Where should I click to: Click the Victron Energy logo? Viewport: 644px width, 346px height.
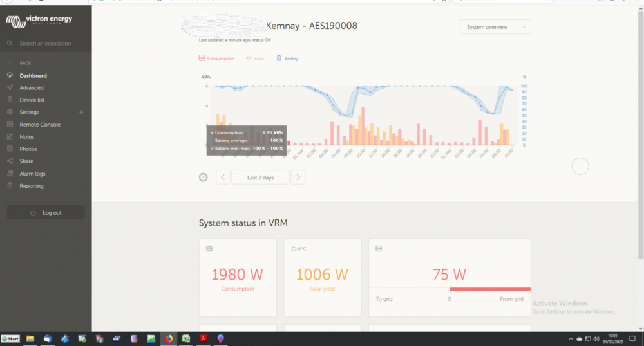point(39,21)
